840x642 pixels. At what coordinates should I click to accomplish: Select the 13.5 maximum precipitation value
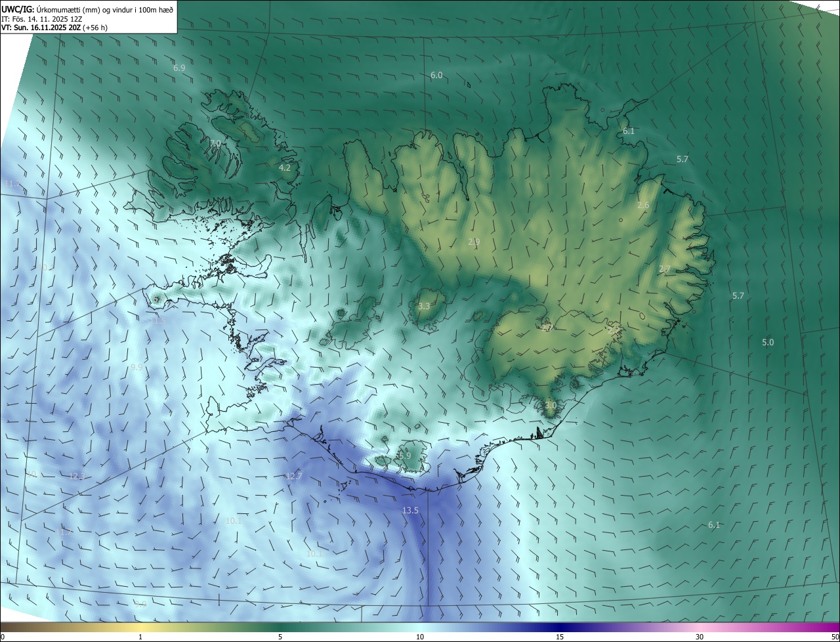(410, 510)
